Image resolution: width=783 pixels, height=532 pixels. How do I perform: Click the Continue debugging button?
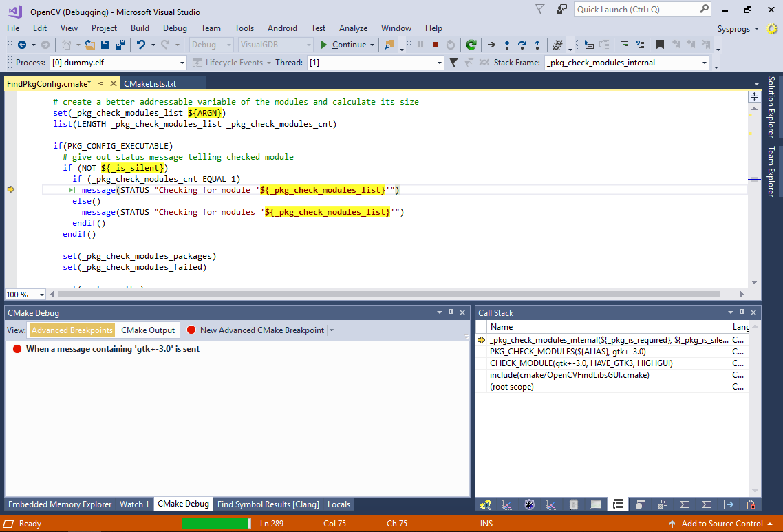pos(343,45)
